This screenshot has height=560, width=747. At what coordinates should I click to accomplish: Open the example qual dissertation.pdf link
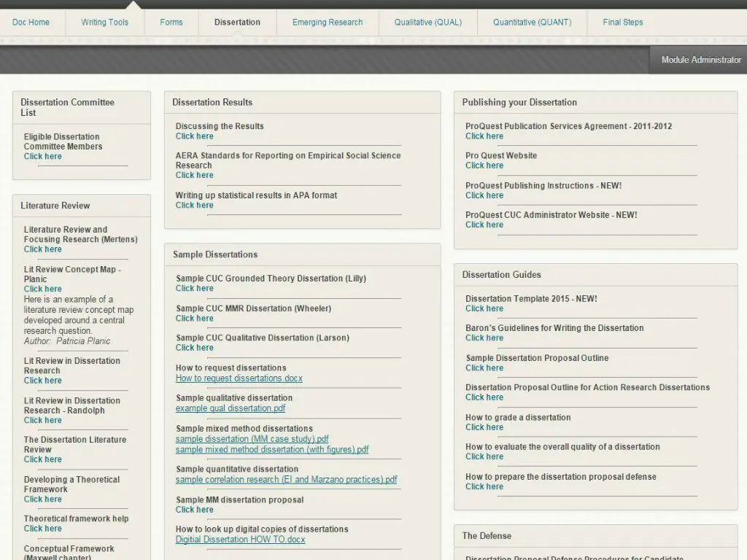pyautogui.click(x=231, y=408)
